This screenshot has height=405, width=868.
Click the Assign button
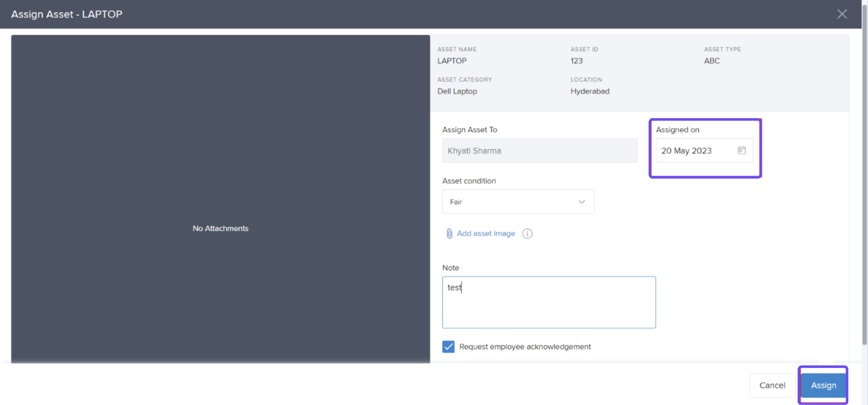pos(823,385)
